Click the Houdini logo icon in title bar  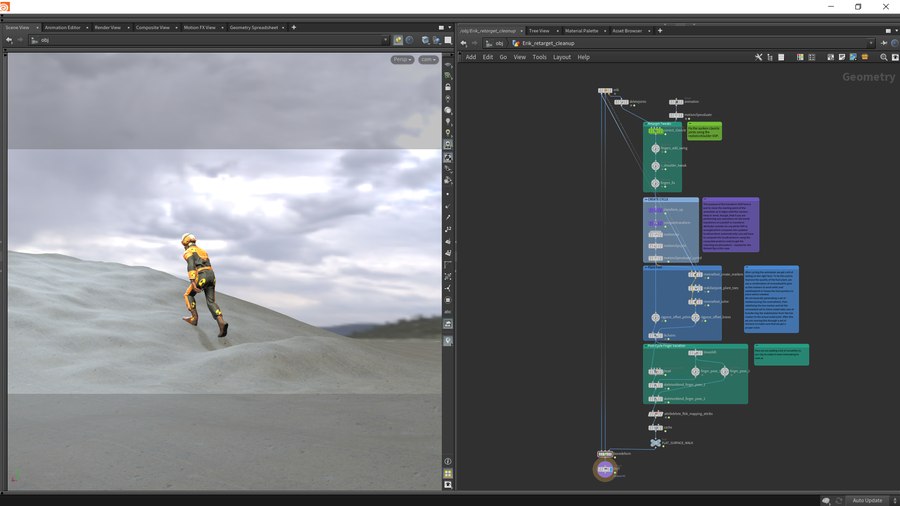[6, 6]
